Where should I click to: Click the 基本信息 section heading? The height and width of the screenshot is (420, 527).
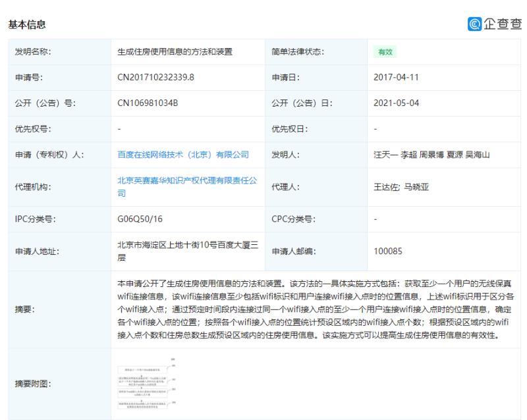pos(26,25)
